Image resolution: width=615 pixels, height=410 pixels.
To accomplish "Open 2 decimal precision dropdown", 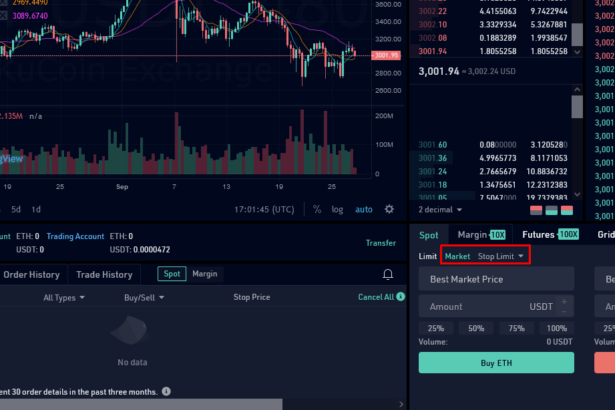I will click(440, 210).
